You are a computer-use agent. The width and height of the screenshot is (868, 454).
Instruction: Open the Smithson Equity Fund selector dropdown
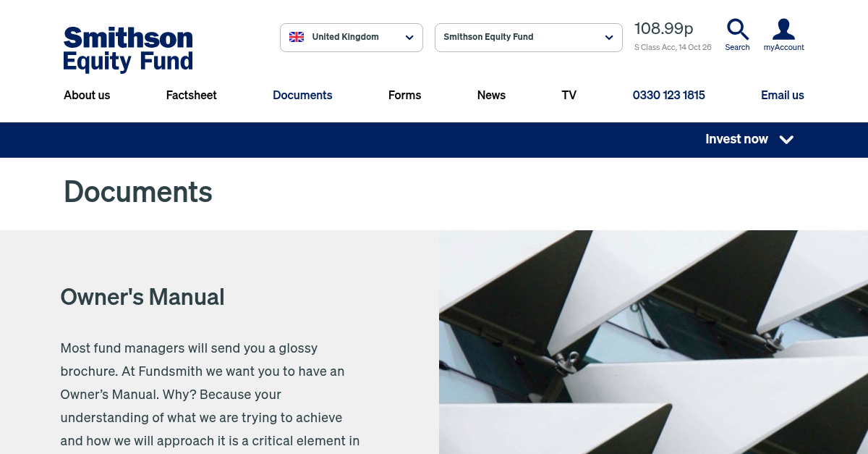(x=529, y=38)
